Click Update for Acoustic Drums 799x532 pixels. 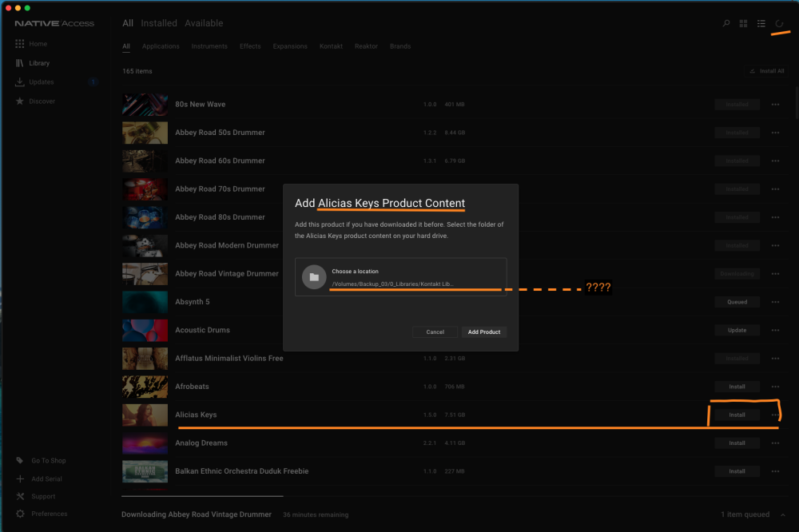(x=737, y=330)
